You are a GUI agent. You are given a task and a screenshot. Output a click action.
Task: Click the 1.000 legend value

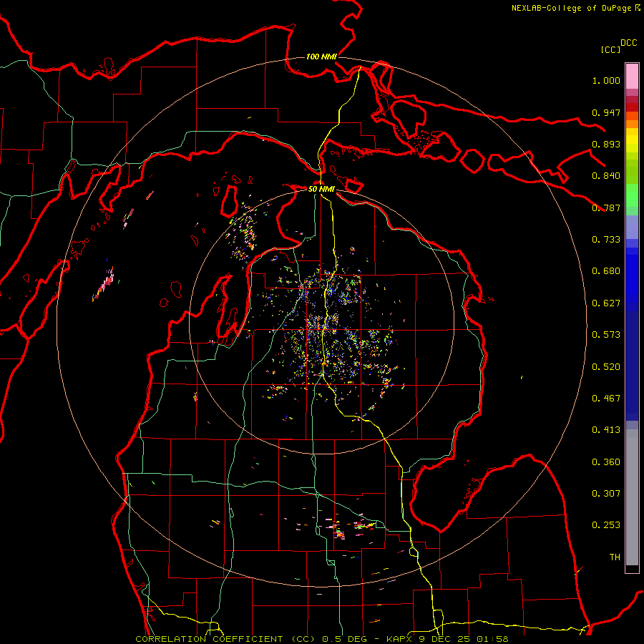click(606, 80)
